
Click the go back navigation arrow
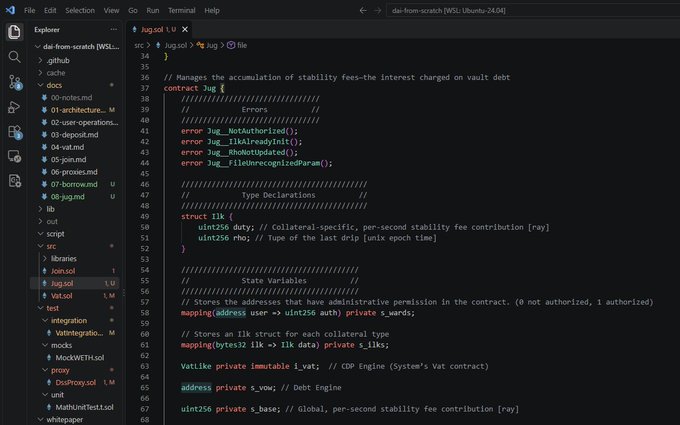click(363, 10)
